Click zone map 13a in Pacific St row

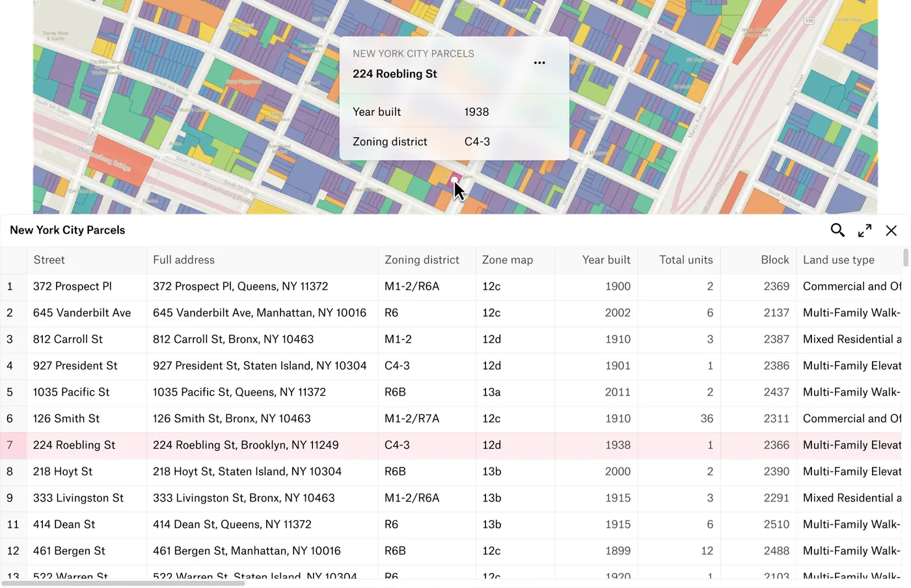click(491, 392)
